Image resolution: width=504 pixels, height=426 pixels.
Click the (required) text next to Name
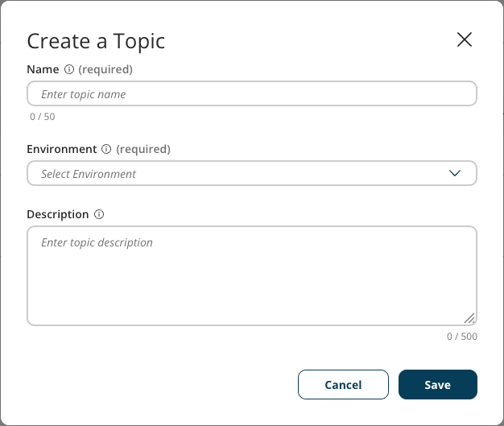click(x=105, y=69)
